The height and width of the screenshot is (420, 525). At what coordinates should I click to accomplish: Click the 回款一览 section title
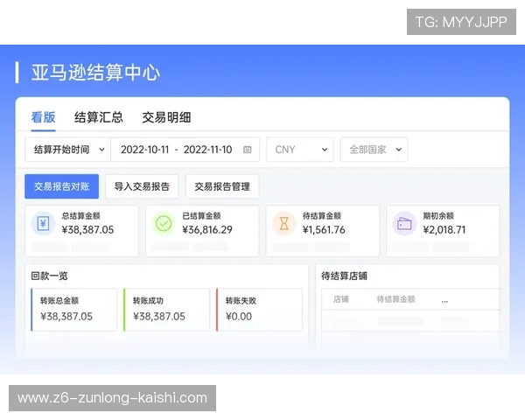49,276
